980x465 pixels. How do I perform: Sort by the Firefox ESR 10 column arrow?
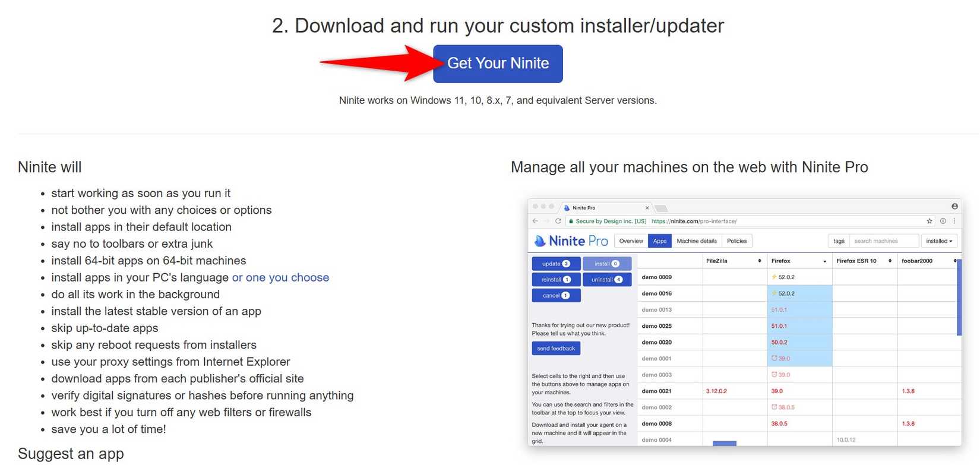click(890, 261)
